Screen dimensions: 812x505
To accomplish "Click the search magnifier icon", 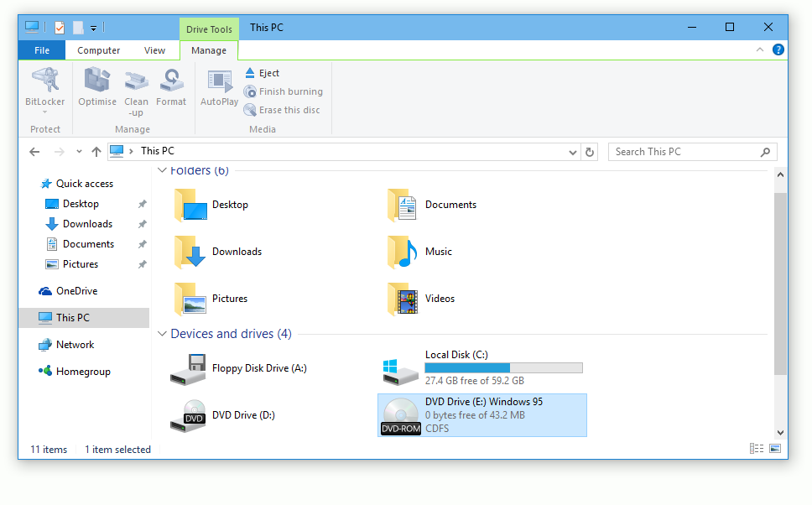I will tap(765, 152).
